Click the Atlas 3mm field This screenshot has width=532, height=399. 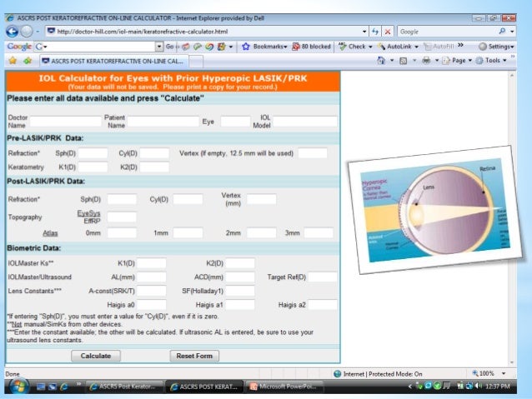click(x=319, y=233)
